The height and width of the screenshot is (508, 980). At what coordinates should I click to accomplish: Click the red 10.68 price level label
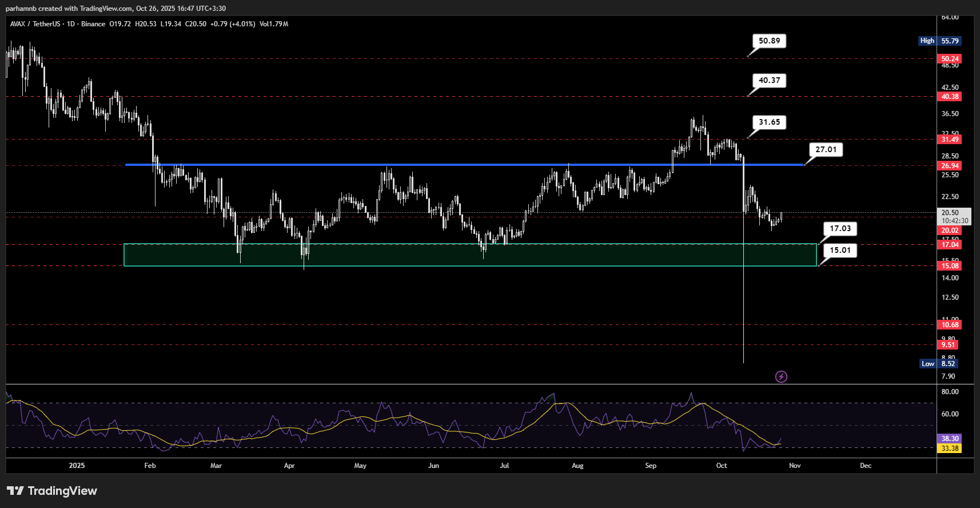pyautogui.click(x=950, y=325)
